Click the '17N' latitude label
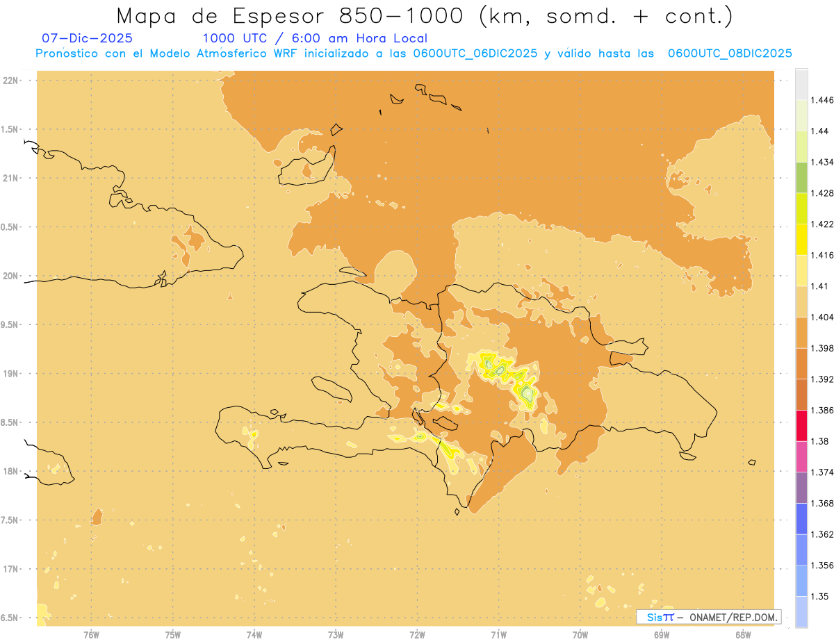The image size is (834, 644). tap(11, 569)
